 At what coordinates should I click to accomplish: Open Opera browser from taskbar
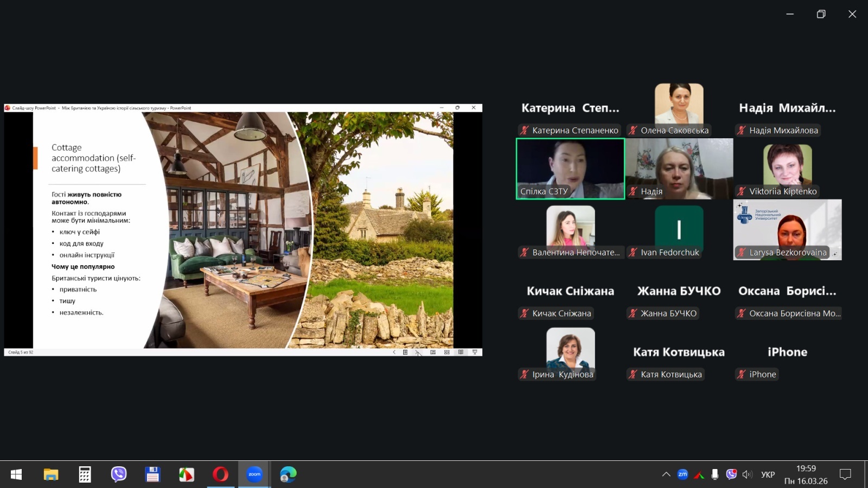click(220, 474)
